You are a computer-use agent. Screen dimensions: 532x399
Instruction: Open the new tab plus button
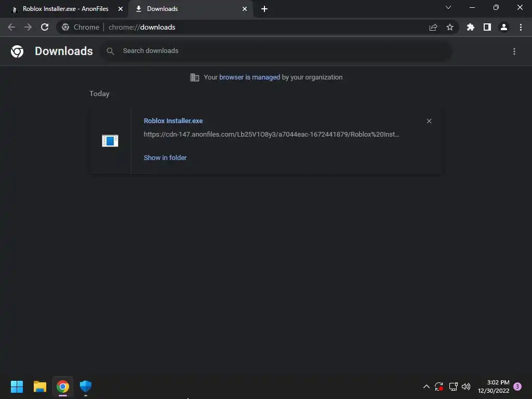264,9
